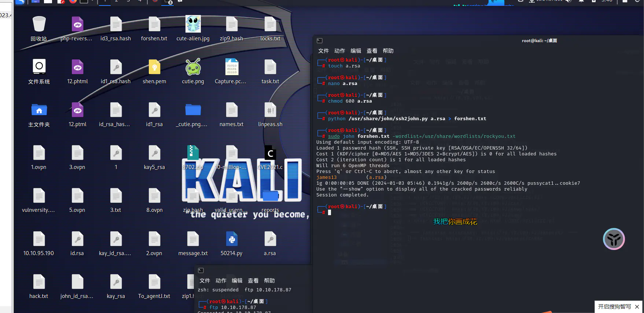The width and height of the screenshot is (644, 313).
Task: Open 文件 menu in root@kali terminal
Action: [323, 51]
